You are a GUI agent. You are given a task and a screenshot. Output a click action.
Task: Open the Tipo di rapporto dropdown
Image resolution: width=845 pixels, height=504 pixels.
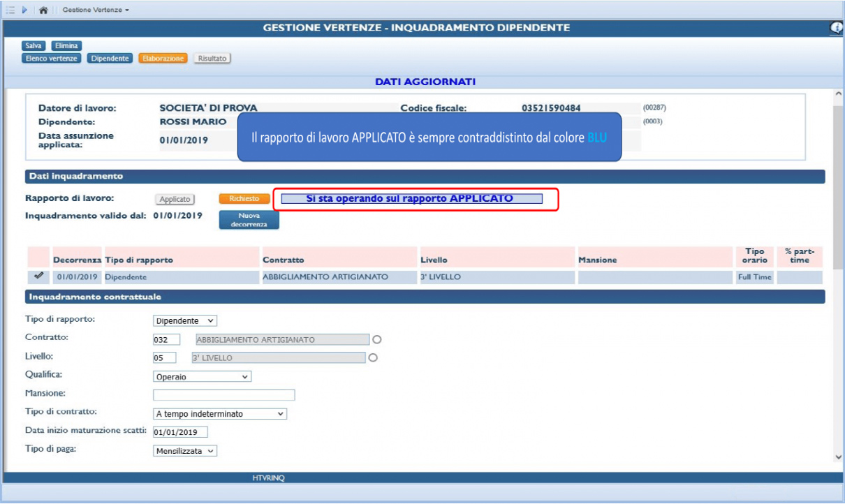coord(185,321)
